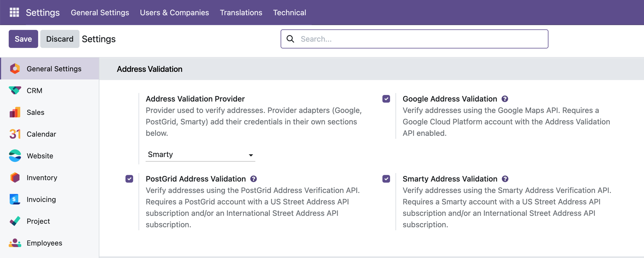Screen dimensions: 644x258
Task: Save the settings changes
Action: pos(23,39)
